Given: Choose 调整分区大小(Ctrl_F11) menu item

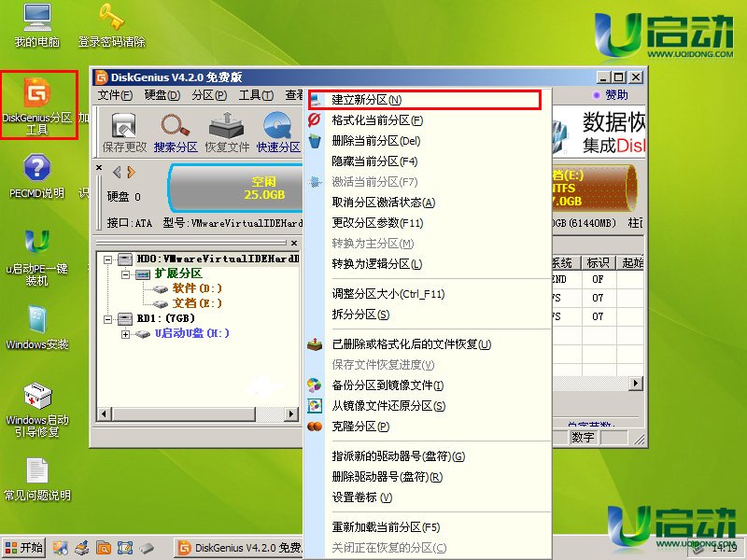Looking at the screenshot, I should [x=428, y=294].
